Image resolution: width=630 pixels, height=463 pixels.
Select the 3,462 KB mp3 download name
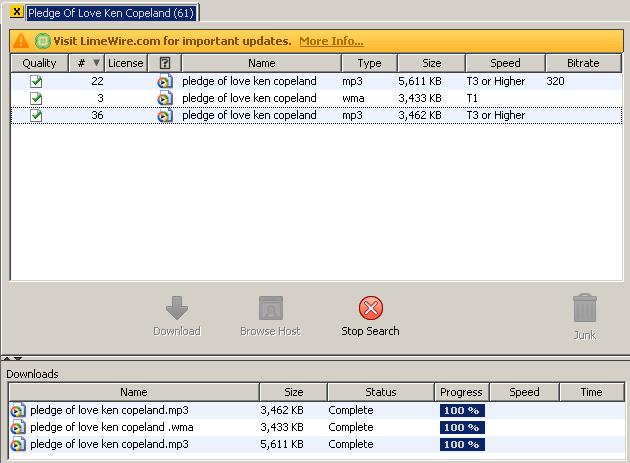tap(109, 410)
